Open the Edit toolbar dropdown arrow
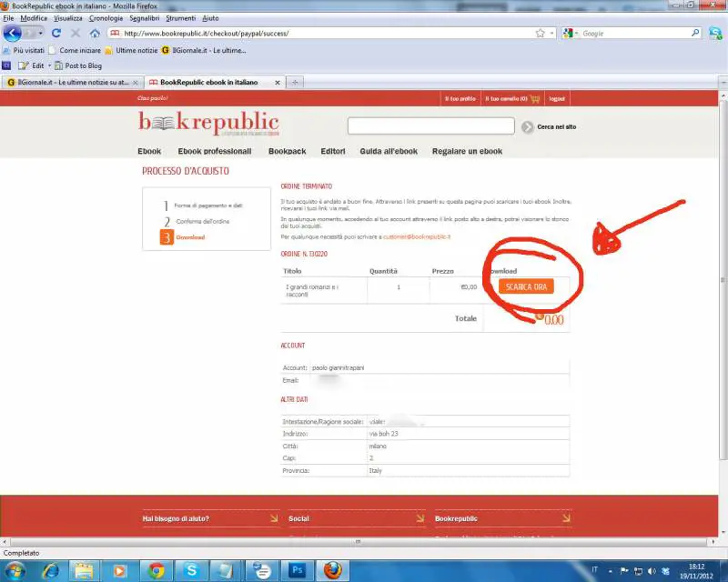Image resolution: width=728 pixels, height=582 pixels. (49, 65)
